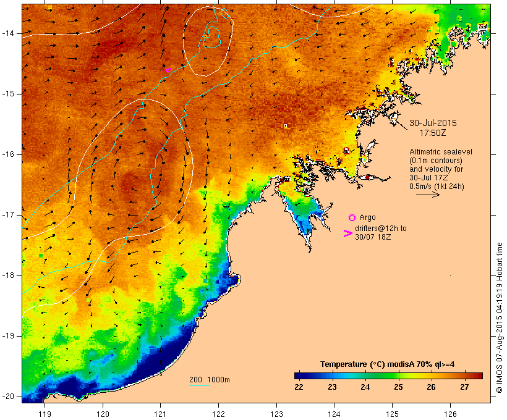
Task: Click the magenta drifter marker on the map
Action: point(168,70)
